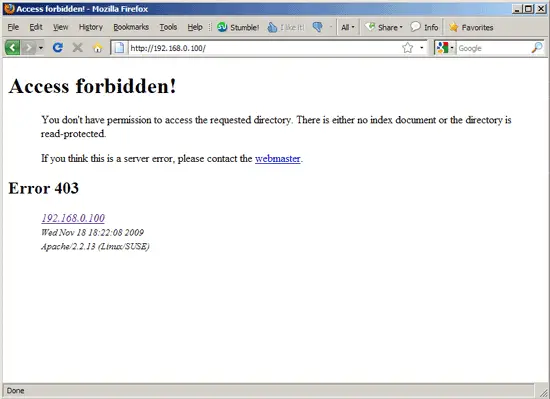Image resolution: width=550 pixels, height=399 pixels.
Task: Click the 192.168.0.100 link under Error 403
Action: point(73,218)
